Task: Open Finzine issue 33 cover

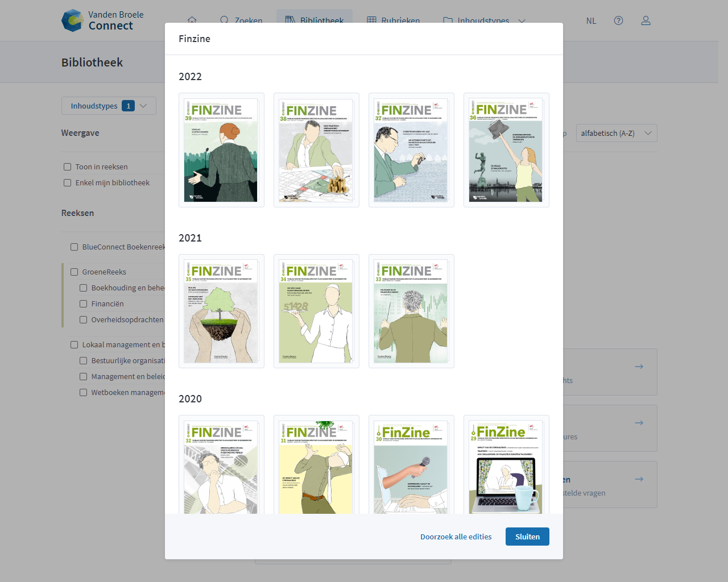Action: 411,311
